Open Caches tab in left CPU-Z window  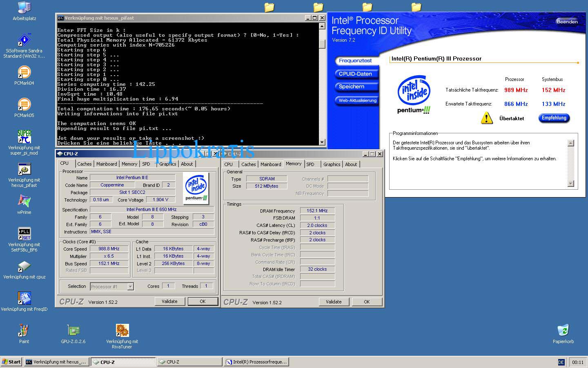pyautogui.click(x=85, y=164)
